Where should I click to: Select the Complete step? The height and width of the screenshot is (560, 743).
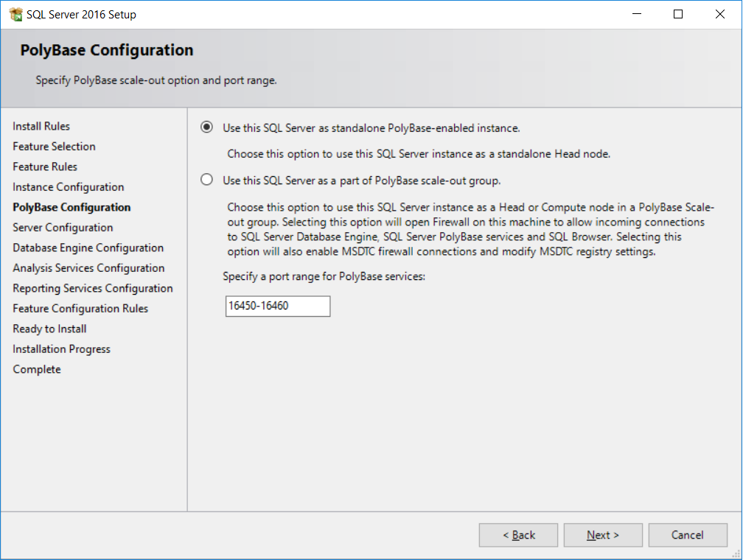37,370
